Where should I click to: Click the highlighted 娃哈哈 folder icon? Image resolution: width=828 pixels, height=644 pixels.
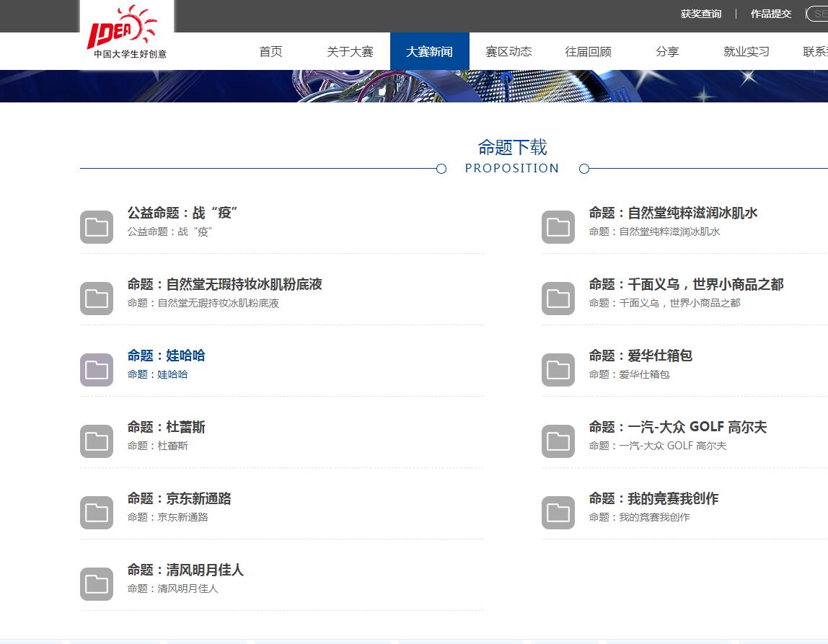97,370
